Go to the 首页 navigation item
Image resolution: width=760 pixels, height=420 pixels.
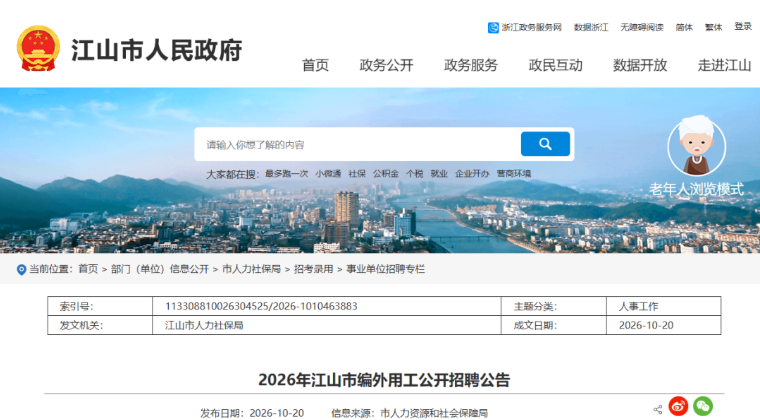[315, 65]
